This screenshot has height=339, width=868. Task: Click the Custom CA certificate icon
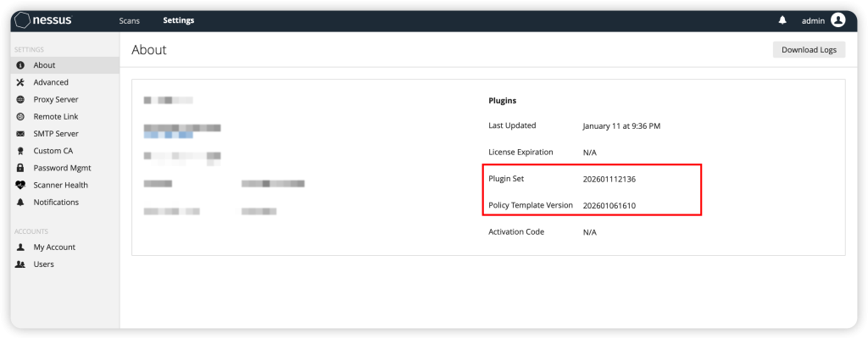(x=20, y=151)
